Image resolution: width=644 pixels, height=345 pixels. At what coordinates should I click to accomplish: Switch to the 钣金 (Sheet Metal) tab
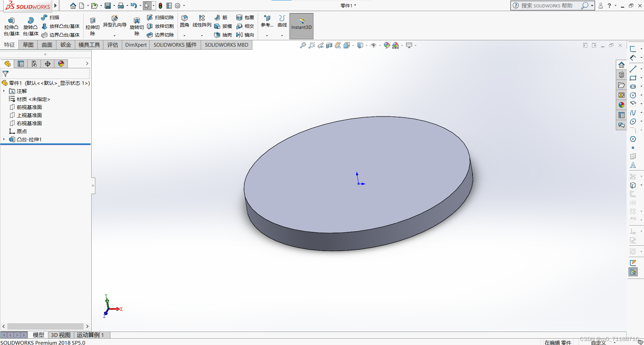point(66,45)
